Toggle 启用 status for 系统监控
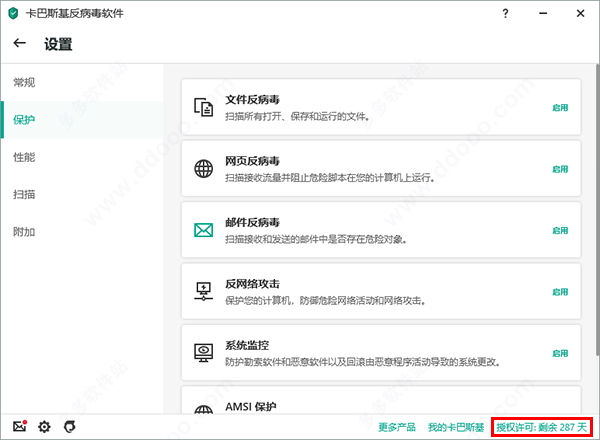 point(560,353)
